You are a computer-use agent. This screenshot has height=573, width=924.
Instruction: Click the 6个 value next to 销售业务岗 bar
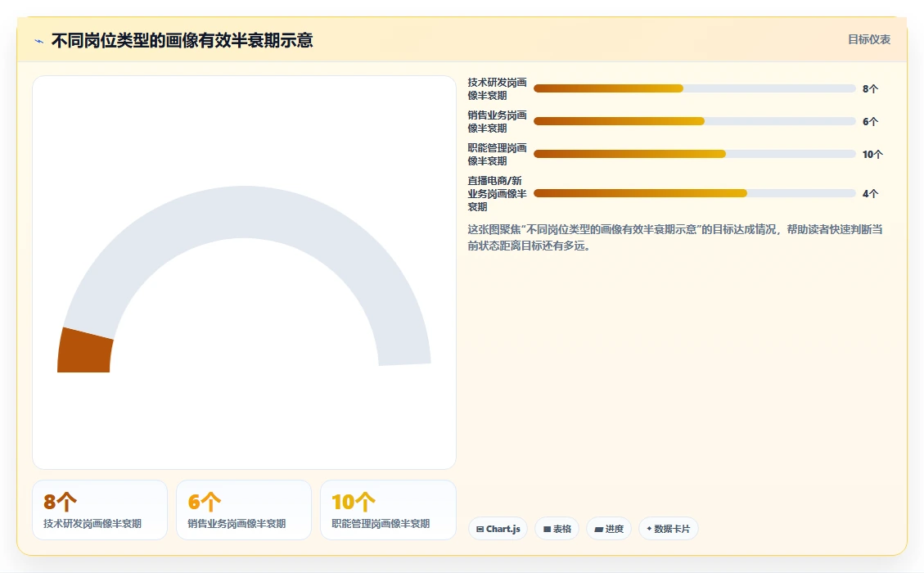(x=870, y=122)
